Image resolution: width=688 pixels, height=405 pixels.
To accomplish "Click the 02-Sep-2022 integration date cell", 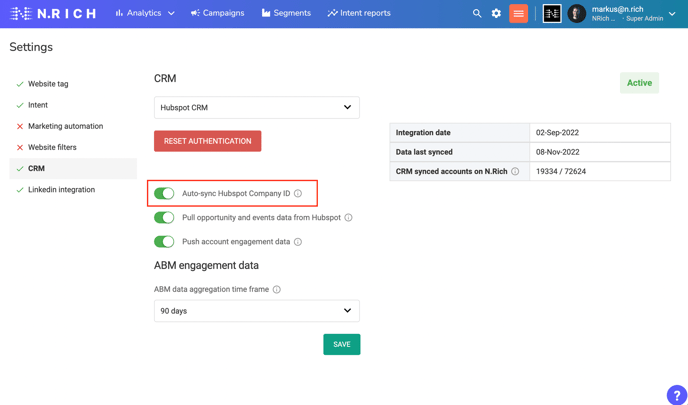I will 600,133.
